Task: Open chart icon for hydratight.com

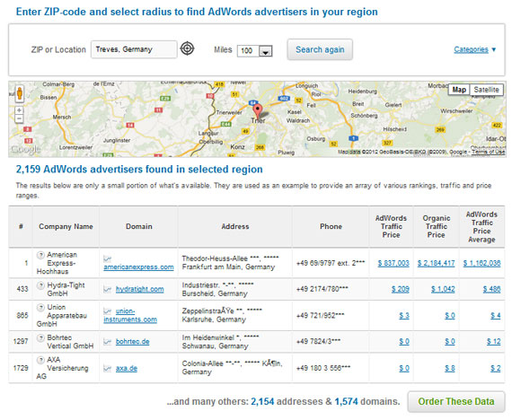Action: 107,289
